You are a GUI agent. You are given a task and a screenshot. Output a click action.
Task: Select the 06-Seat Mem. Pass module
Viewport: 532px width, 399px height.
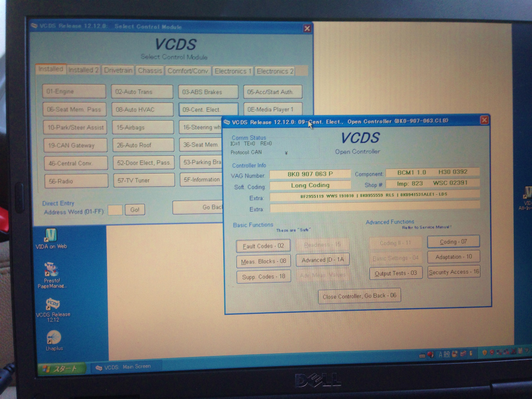coord(74,109)
